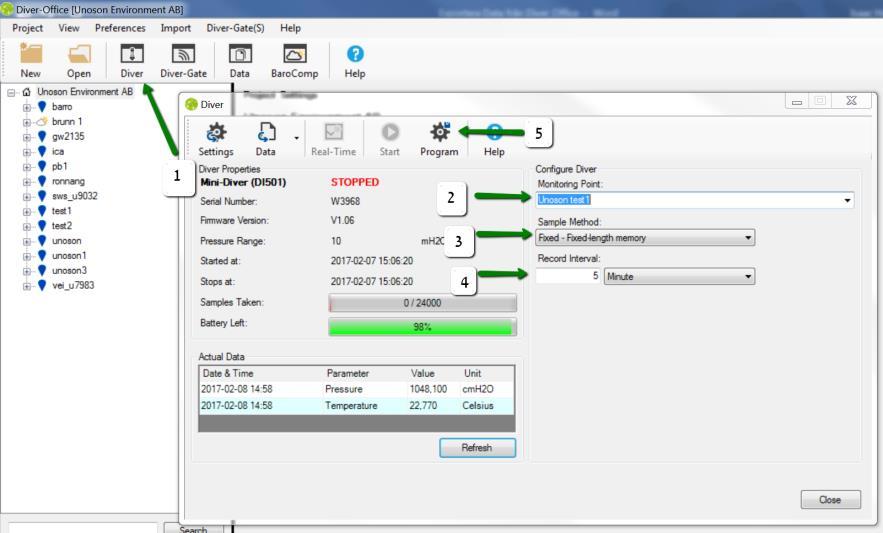Expand the gw2135 tree node

(x=26, y=137)
